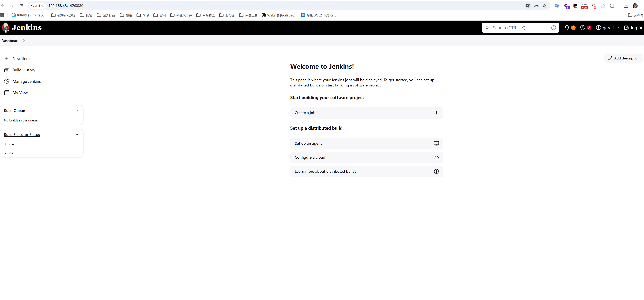Open the 国外网站 bookmark folder
Screen dimensions: 644x300
pos(106,15)
